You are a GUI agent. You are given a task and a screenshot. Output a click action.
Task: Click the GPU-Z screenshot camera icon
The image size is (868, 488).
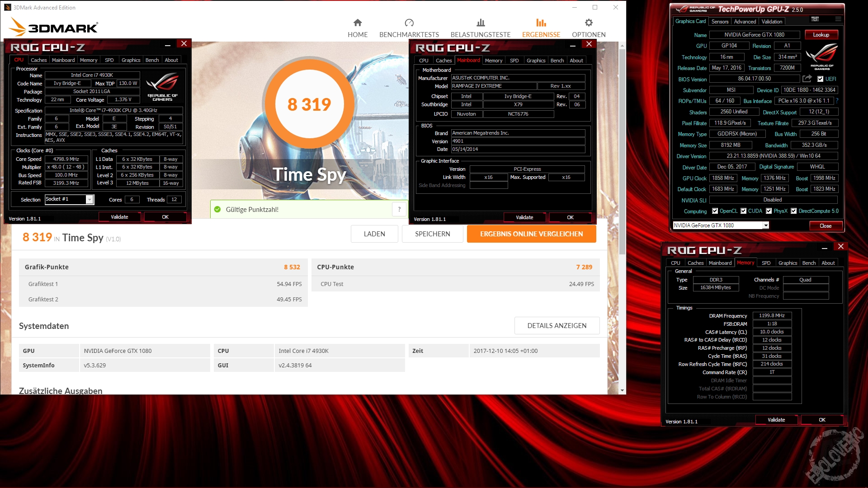815,19
